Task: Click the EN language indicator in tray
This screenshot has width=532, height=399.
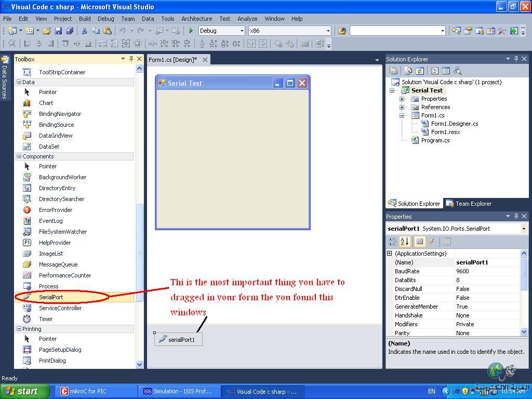Action: [432, 392]
